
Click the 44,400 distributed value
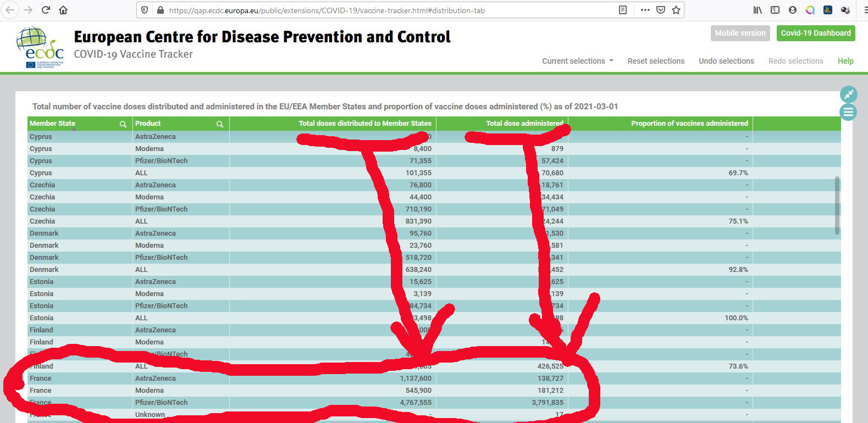[421, 197]
